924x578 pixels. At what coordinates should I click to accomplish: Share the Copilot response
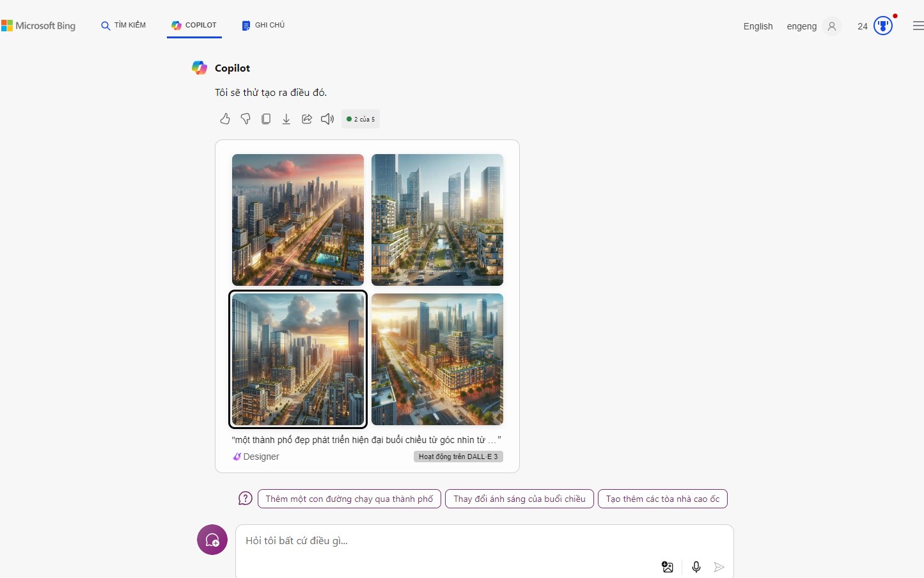[x=307, y=119]
